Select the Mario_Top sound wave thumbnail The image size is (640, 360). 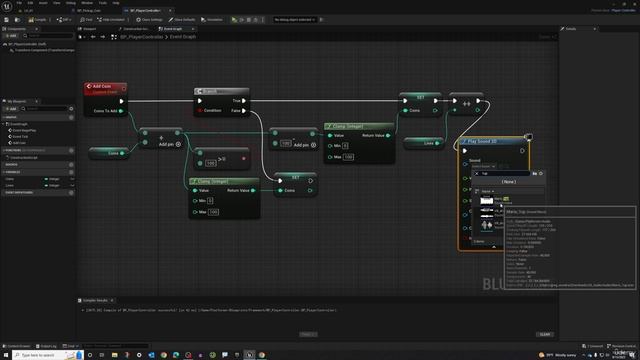pyautogui.click(x=487, y=200)
